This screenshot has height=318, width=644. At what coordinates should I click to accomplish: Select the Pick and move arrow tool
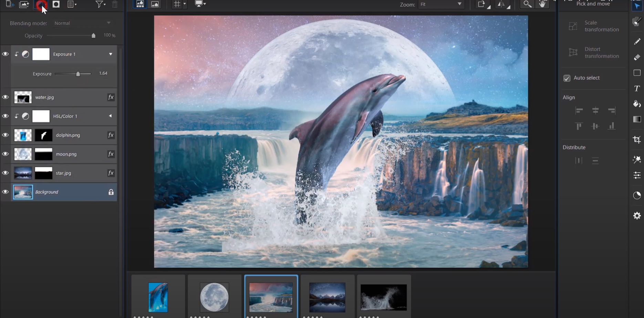(637, 6)
